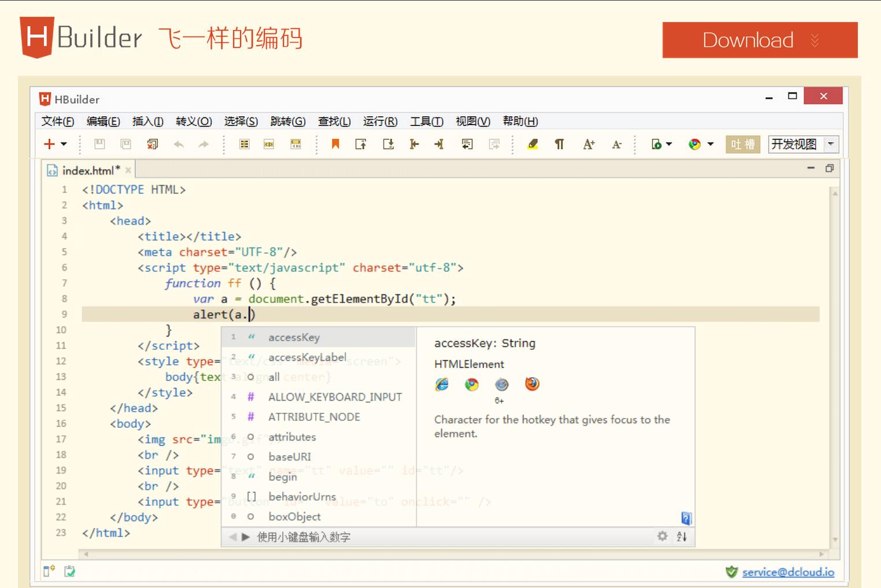Screen dimensions: 881x588
Task: Decrease font size with A- icon
Action: (617, 144)
